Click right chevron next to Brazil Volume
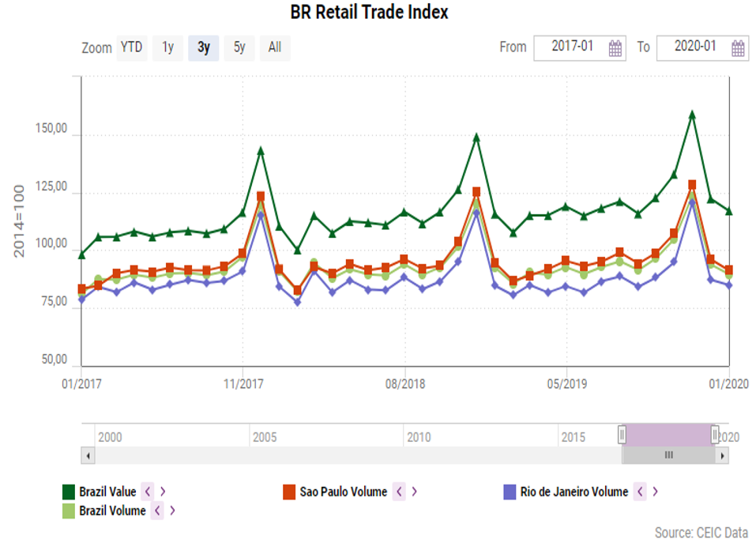 point(172,511)
